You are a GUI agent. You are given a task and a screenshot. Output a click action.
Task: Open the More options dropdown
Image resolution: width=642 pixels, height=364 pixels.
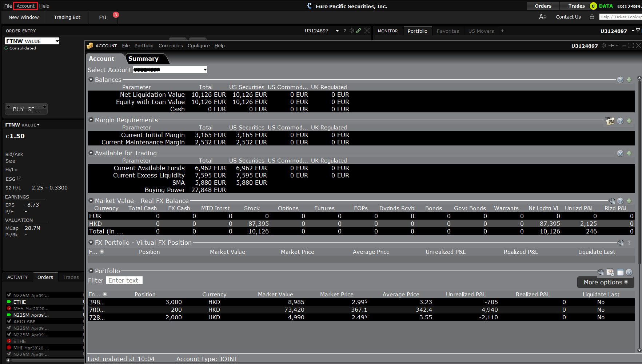[x=606, y=282]
